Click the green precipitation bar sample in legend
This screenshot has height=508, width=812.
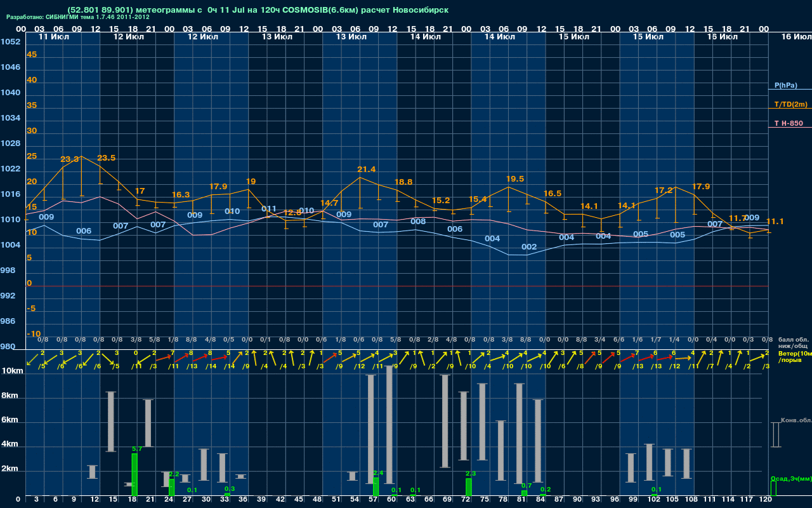(773, 488)
